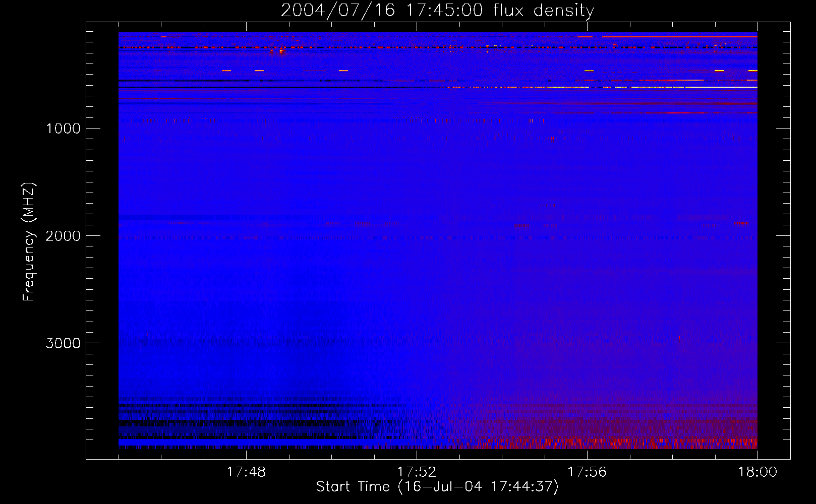816x504 pixels.
Task: Click the 17:52 time tick label
Action: tap(417, 472)
